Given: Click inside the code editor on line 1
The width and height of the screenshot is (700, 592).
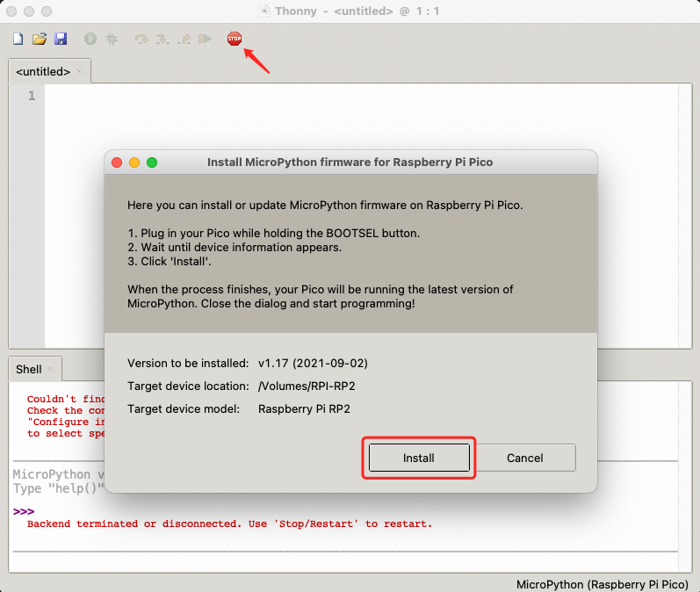Looking at the screenshot, I should click(362, 96).
